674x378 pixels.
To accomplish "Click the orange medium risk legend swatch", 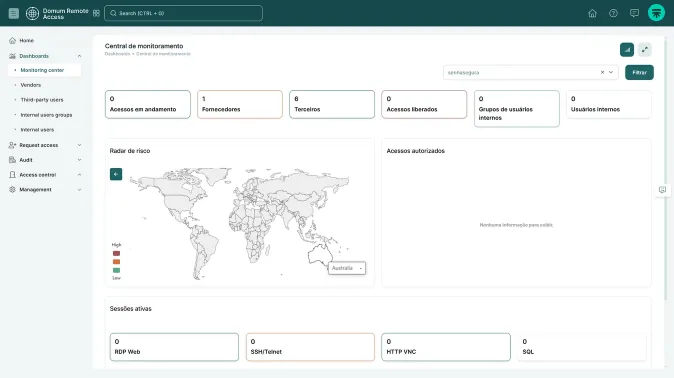I will pyautogui.click(x=116, y=262).
